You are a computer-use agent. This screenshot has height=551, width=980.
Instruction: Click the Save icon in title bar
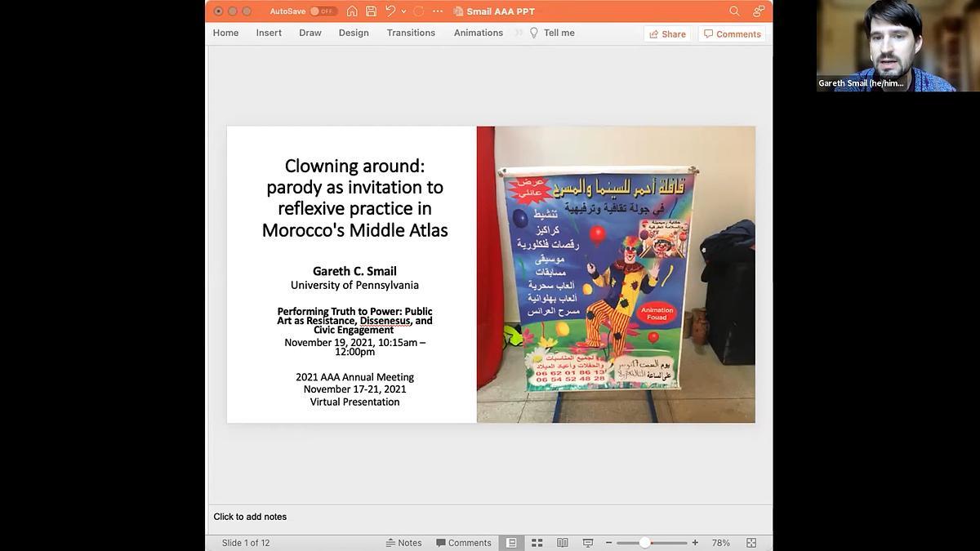pyautogui.click(x=371, y=11)
